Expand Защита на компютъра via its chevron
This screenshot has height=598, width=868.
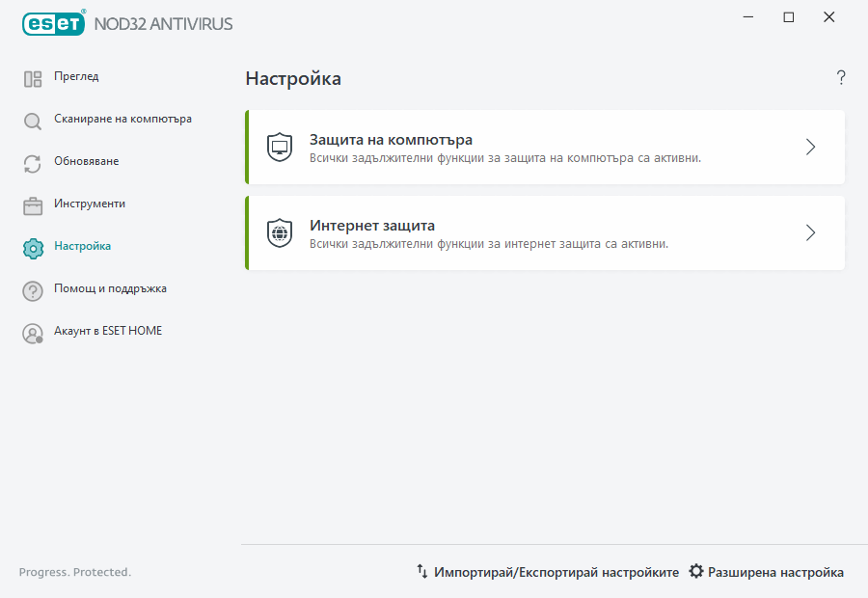pos(810,147)
